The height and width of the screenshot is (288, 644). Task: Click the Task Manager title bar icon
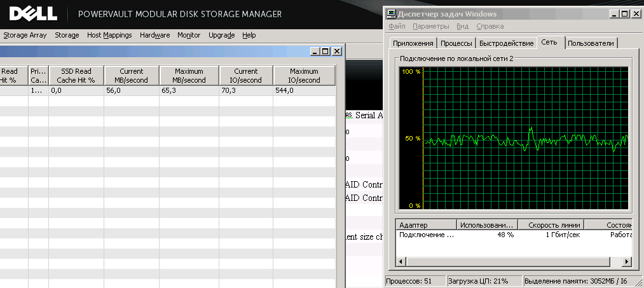click(392, 14)
